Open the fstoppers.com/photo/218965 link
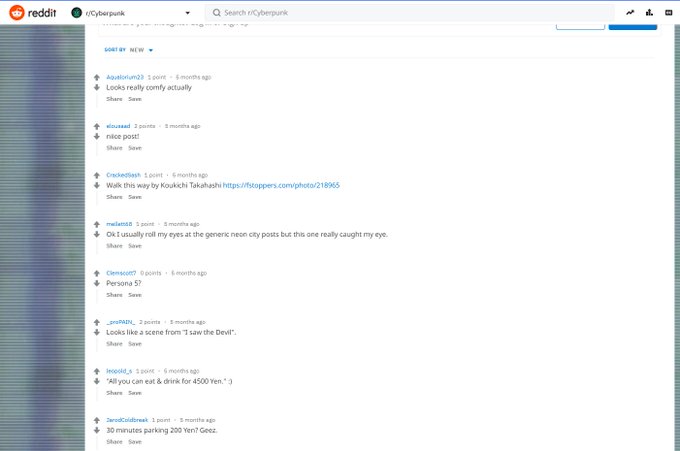Screen dimensions: 680x451 tap(281, 185)
